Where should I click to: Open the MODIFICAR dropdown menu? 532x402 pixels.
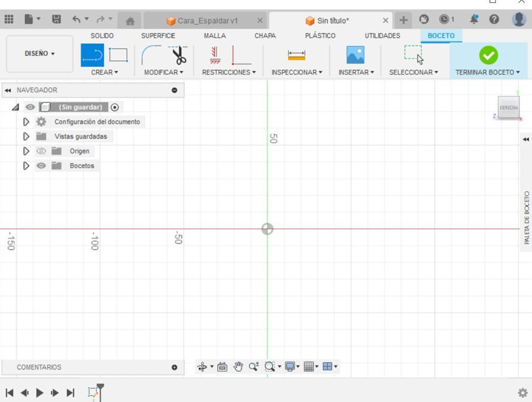(x=163, y=72)
